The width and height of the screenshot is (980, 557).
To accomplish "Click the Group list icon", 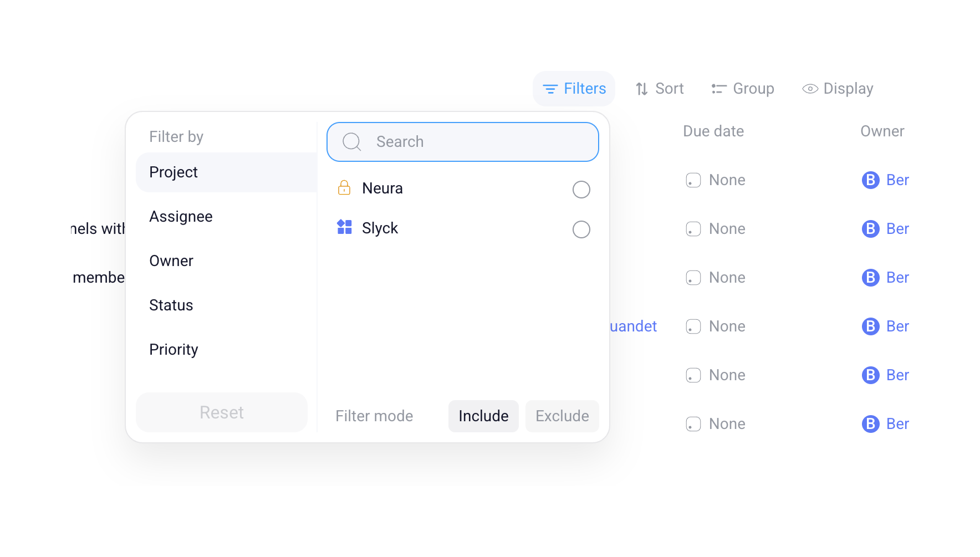I will tap(719, 89).
